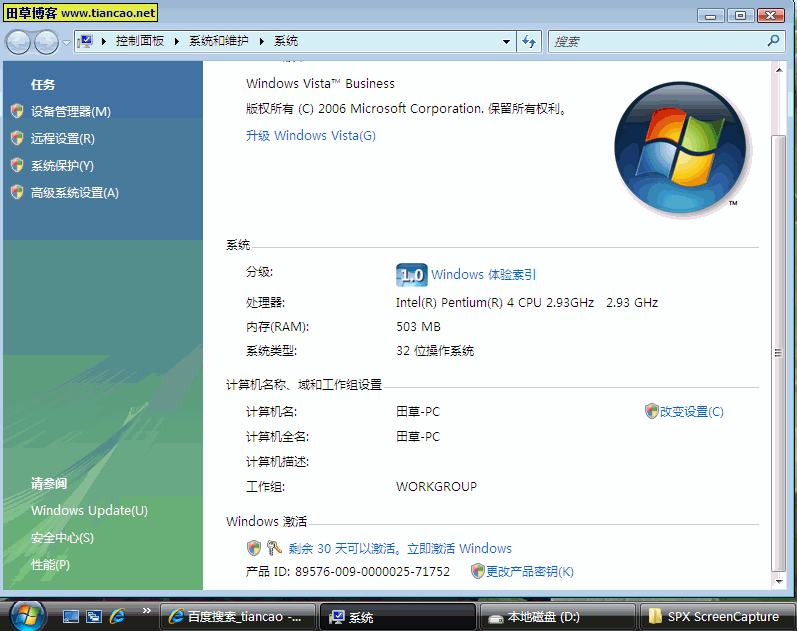Screen dimensions: 797x631
Task: Open the Windows Start orb
Action: pos(27,615)
